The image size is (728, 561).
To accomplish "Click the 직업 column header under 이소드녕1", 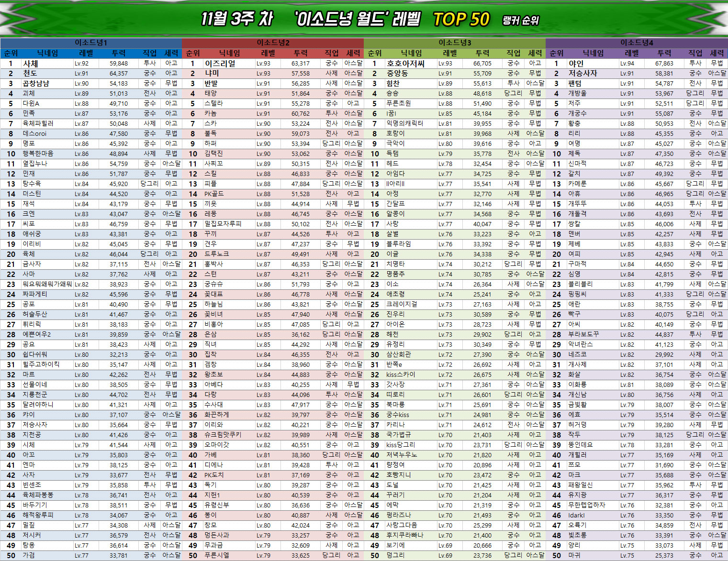I will click(x=150, y=53).
